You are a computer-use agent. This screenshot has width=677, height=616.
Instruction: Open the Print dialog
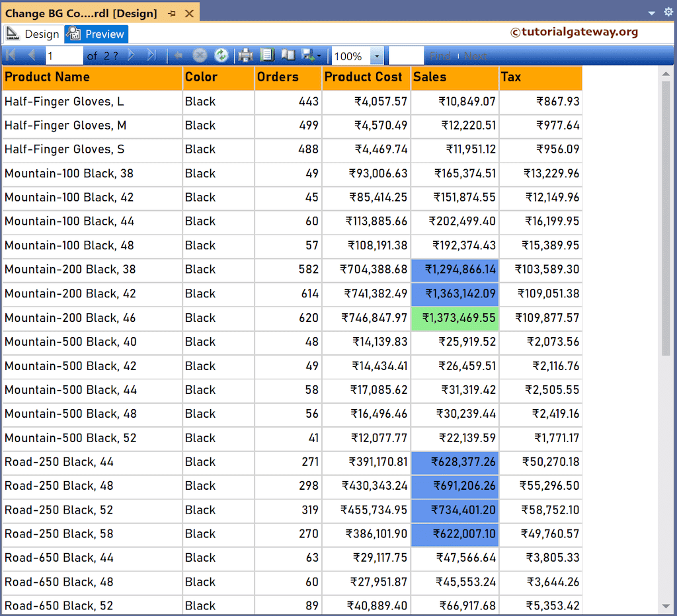coord(245,56)
